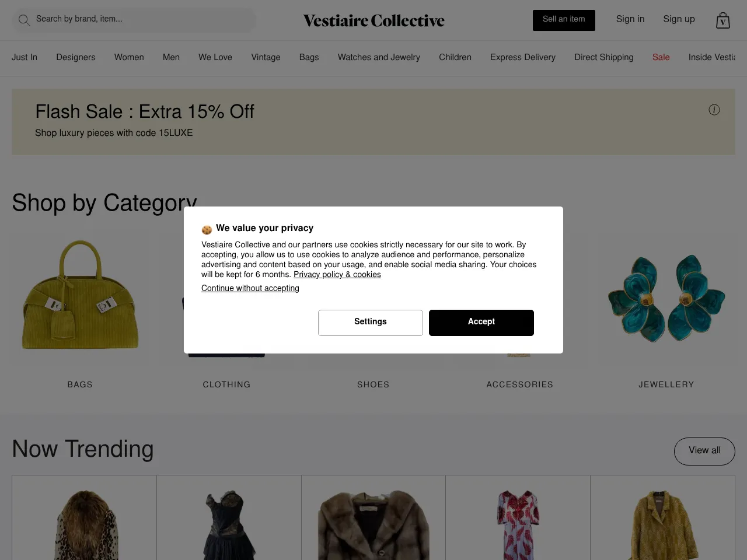747x560 pixels.
Task: Accept the cookie consent
Action: (481, 322)
